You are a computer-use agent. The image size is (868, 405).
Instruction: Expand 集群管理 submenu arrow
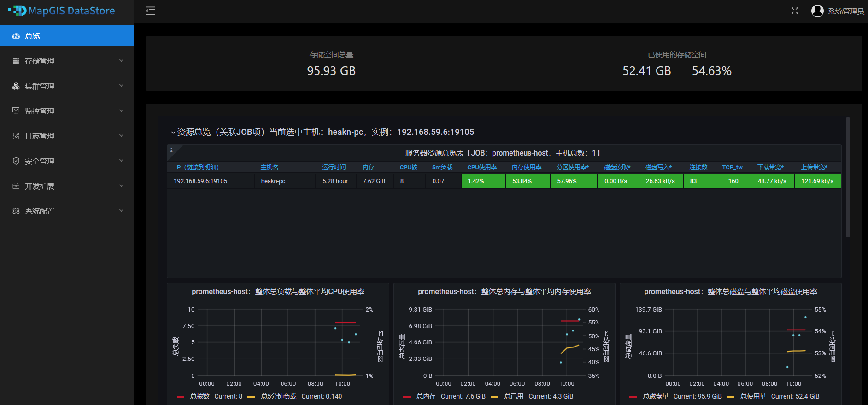click(x=121, y=86)
